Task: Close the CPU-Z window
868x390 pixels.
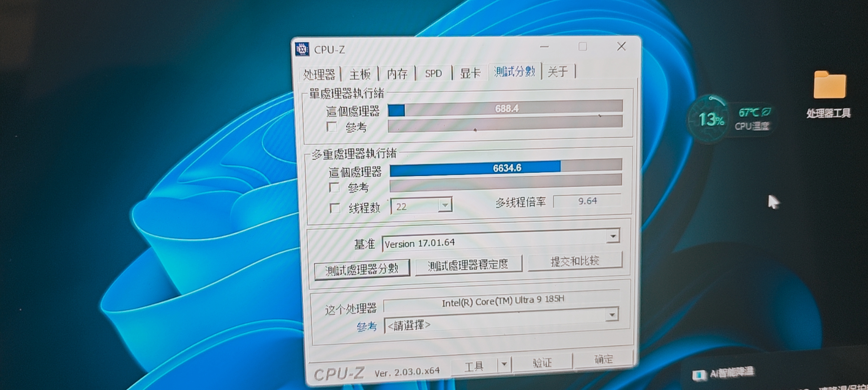Action: 621,46
